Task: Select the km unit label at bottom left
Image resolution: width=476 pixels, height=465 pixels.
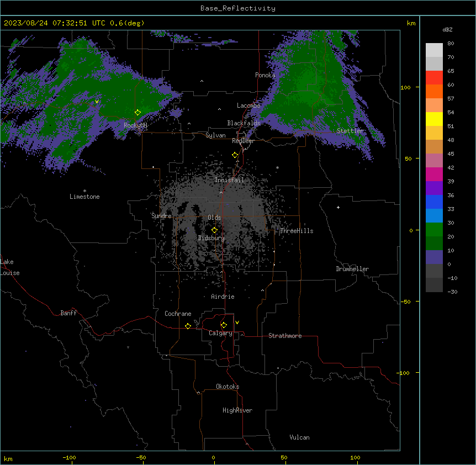Action: pyautogui.click(x=8, y=459)
